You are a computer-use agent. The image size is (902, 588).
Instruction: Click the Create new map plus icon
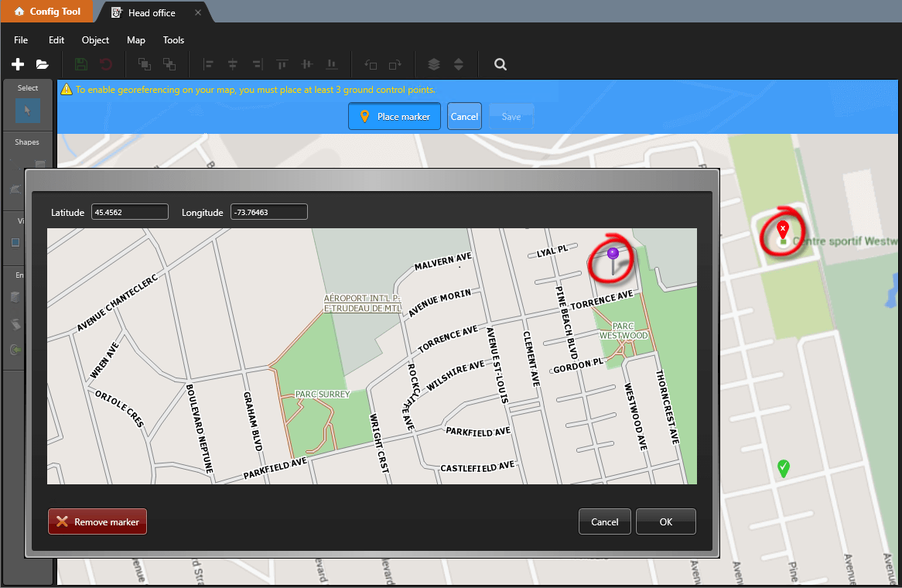pos(18,64)
